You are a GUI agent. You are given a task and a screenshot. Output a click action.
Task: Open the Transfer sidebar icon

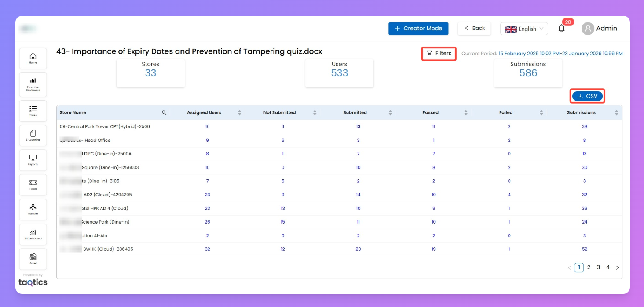(33, 209)
